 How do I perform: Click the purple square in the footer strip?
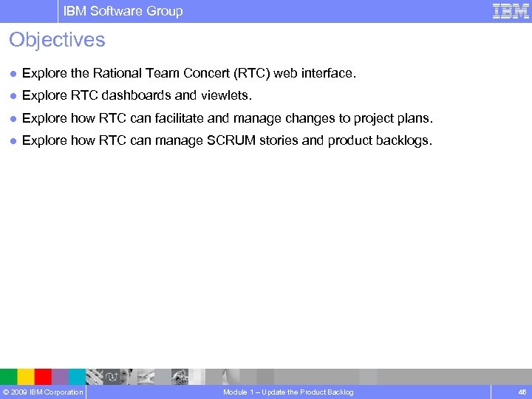60,377
